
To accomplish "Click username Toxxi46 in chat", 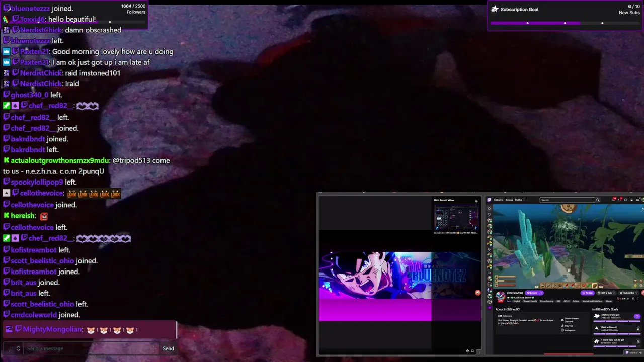I will pos(32,19).
